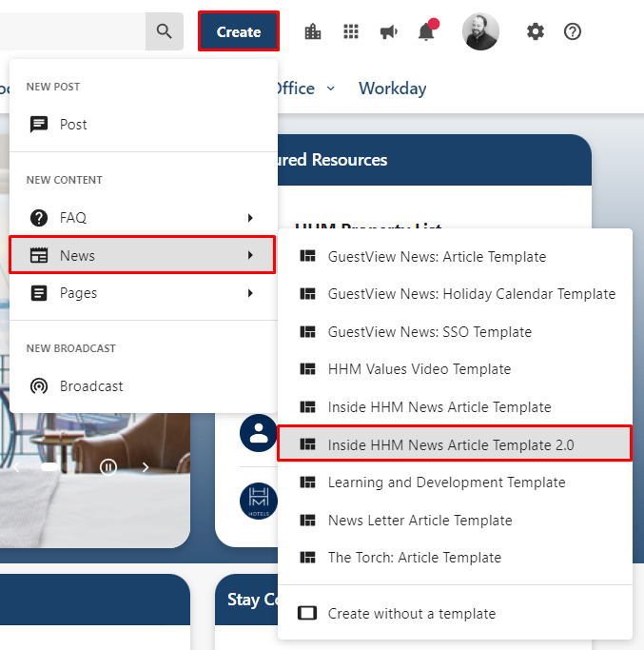Image resolution: width=644 pixels, height=650 pixels.
Task: Open the notifications bell icon
Action: pyautogui.click(x=426, y=31)
